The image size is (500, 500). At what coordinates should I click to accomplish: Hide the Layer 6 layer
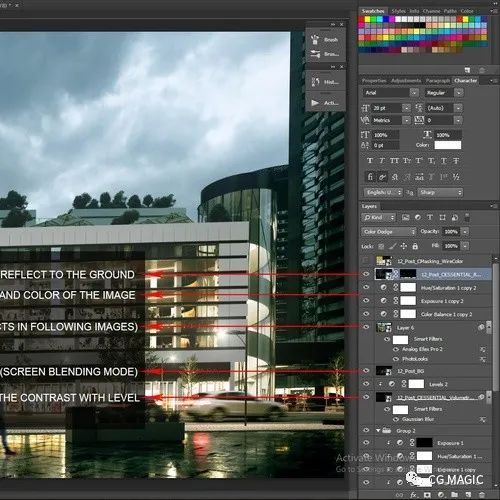[366, 327]
